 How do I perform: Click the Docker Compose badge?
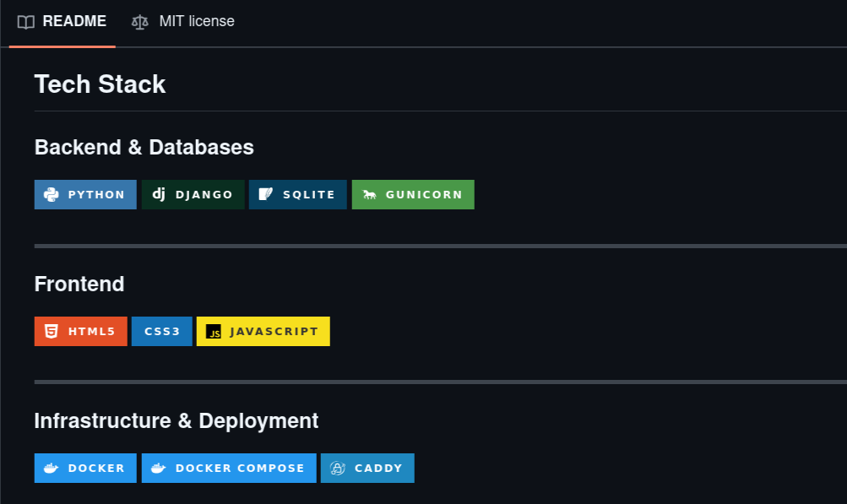(x=229, y=468)
